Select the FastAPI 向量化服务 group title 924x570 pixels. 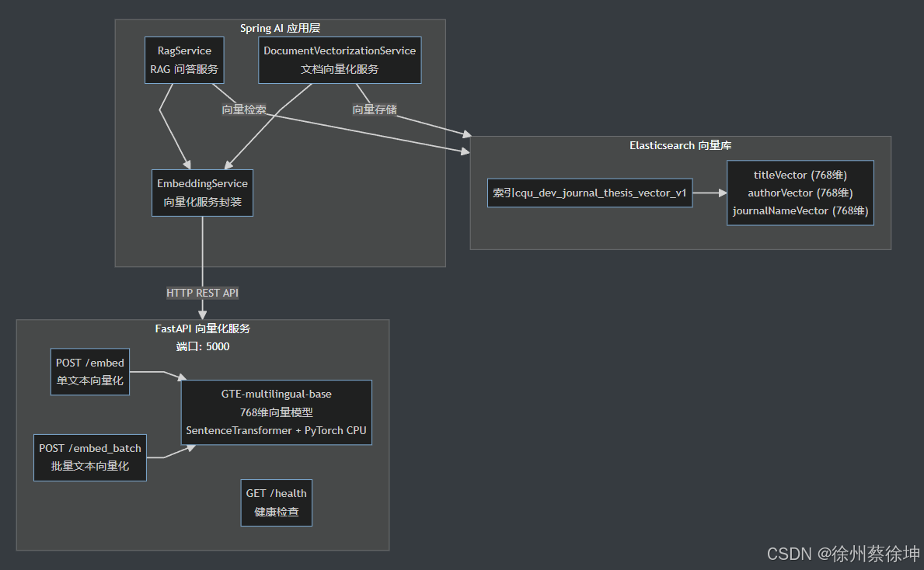pos(203,328)
